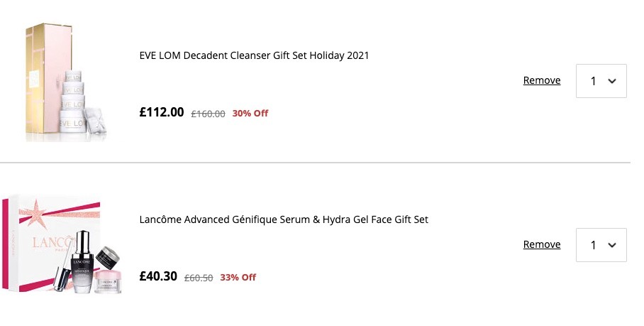Open the quantity dropdown for EVE LOM set
This screenshot has height=326, width=644.
pyautogui.click(x=601, y=81)
